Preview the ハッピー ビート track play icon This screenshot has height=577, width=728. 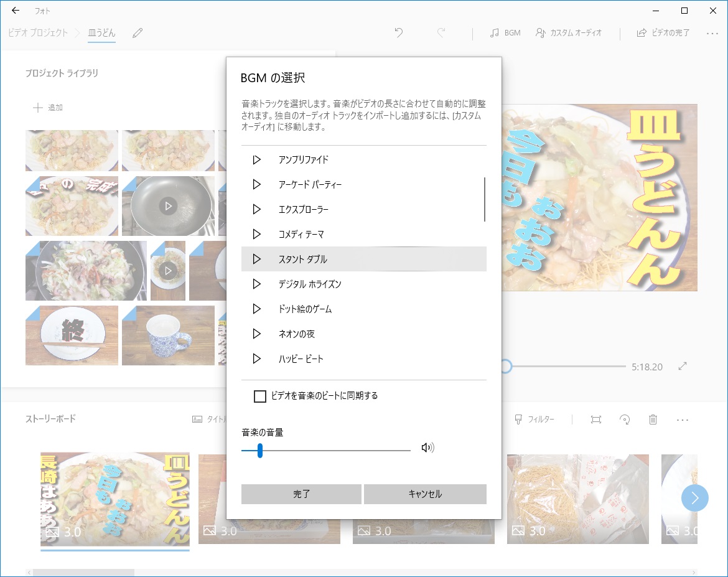(x=256, y=359)
